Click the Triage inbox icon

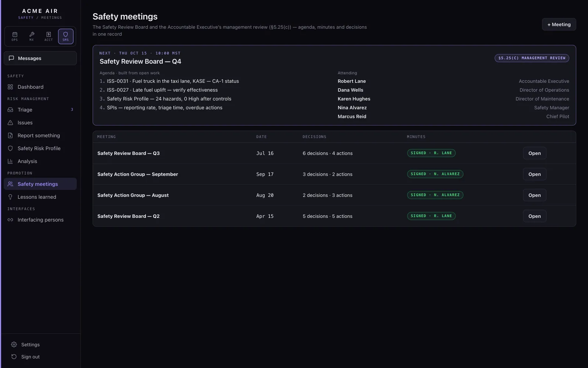[10, 110]
